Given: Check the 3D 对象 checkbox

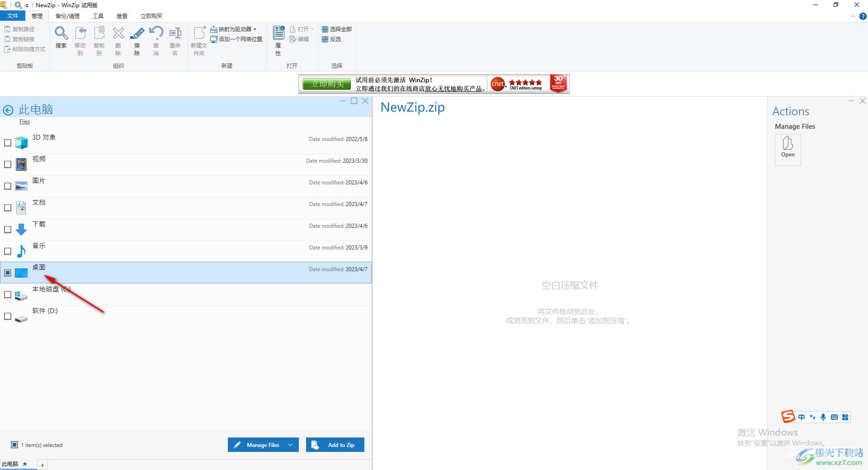Looking at the screenshot, I should tap(8, 143).
